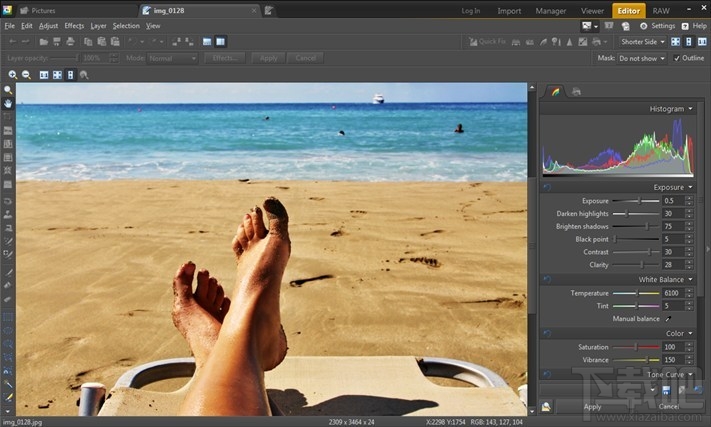
Task: Reset the Exposure section toggle
Action: coord(546,187)
